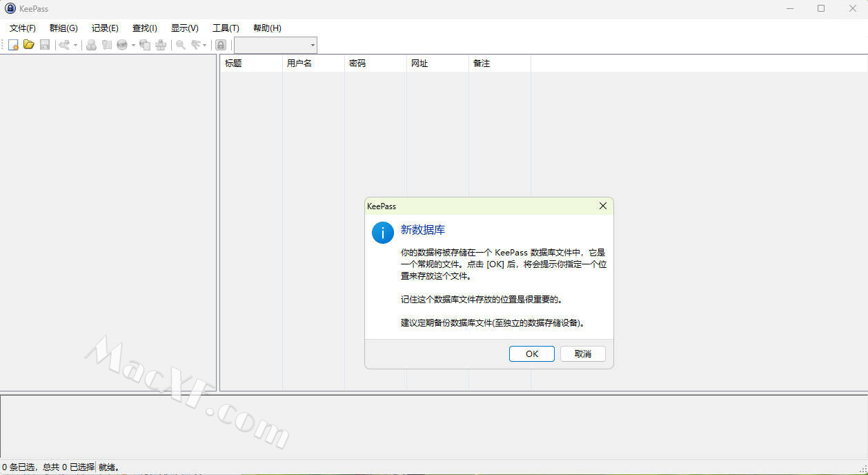Open the Add entry dropdown arrow

pyautogui.click(x=75, y=45)
